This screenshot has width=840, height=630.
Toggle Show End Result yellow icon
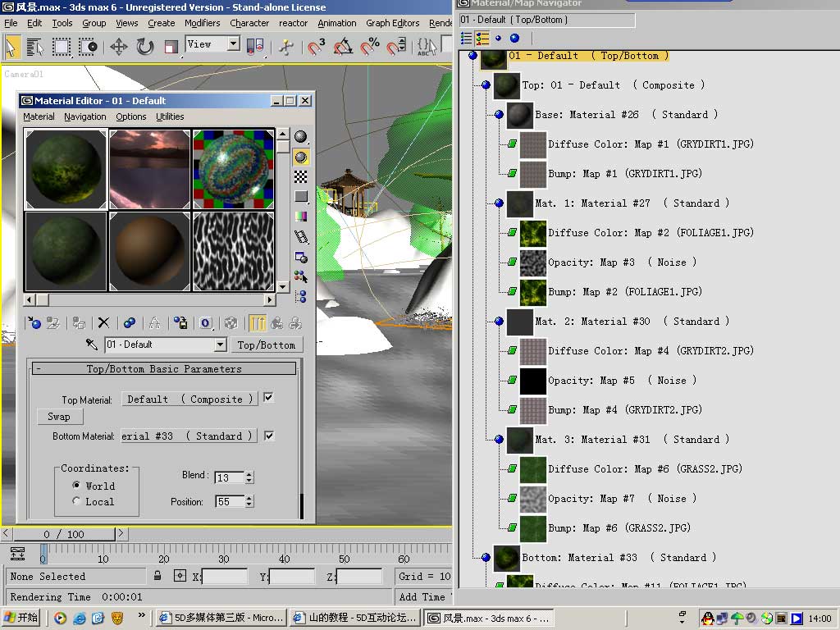(257, 322)
